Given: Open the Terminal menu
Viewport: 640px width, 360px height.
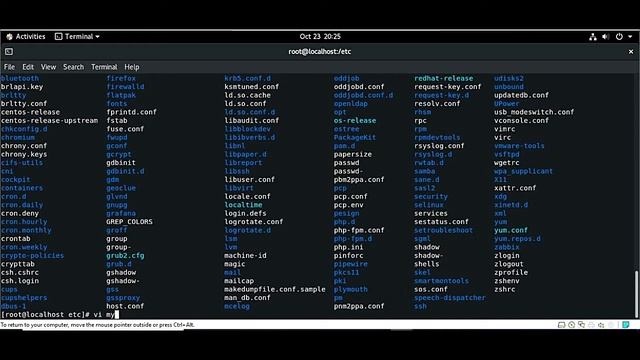Looking at the screenshot, I should pyautogui.click(x=104, y=67).
